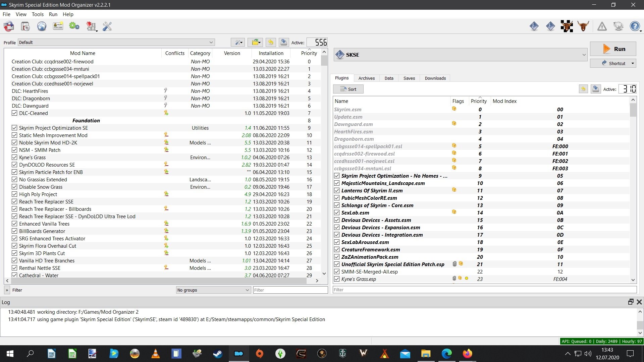This screenshot has height=362, width=644.
Task: Undock the Log panel button
Action: click(631, 302)
